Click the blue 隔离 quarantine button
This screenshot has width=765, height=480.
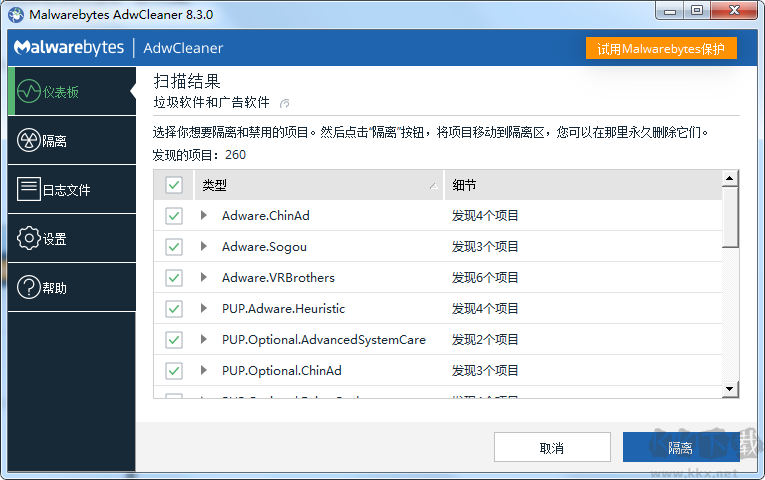click(681, 447)
